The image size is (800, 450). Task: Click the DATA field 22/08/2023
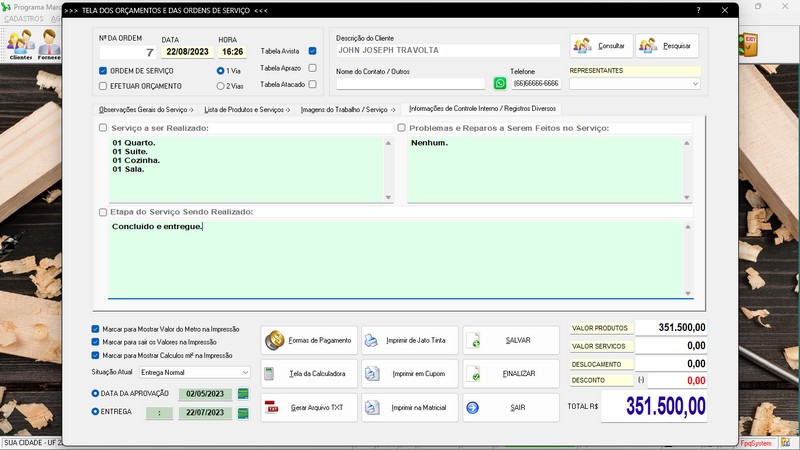tap(187, 52)
